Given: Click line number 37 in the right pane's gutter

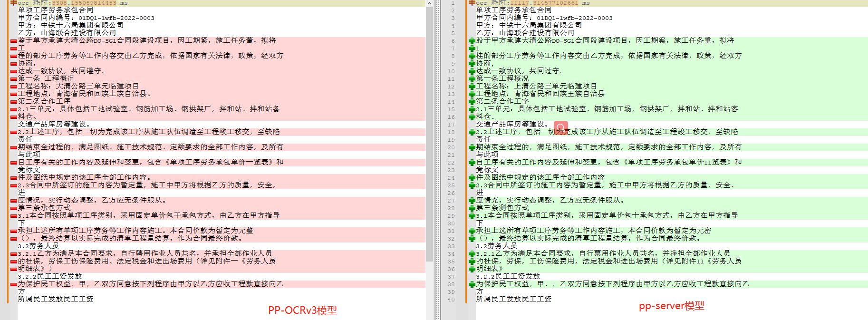Looking at the screenshot, I should tap(451, 277).
